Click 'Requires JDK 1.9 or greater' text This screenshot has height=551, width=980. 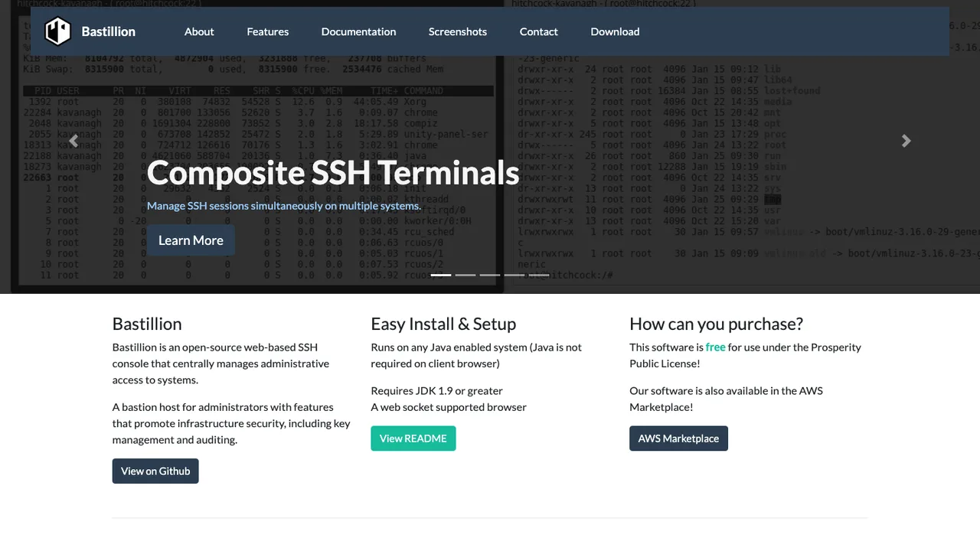[437, 390]
